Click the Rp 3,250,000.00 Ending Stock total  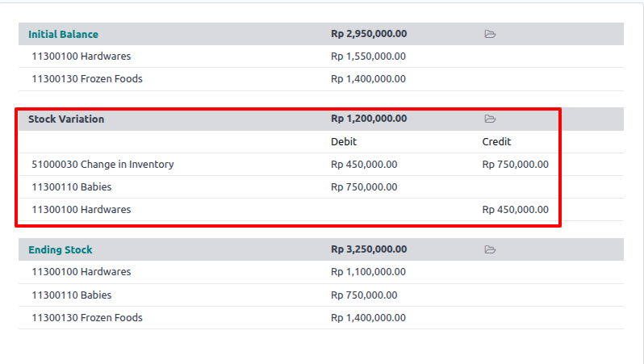pos(369,249)
